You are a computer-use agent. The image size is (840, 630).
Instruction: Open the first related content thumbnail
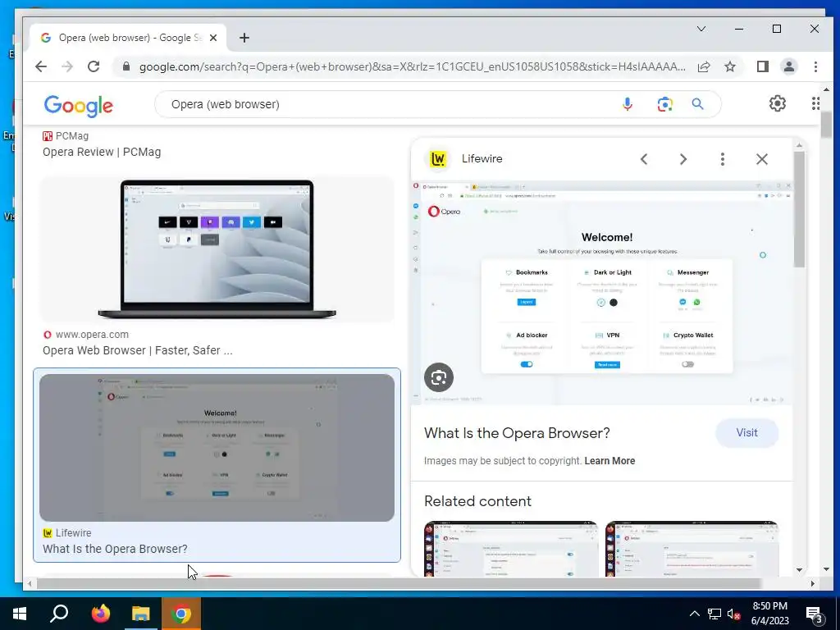click(x=510, y=549)
